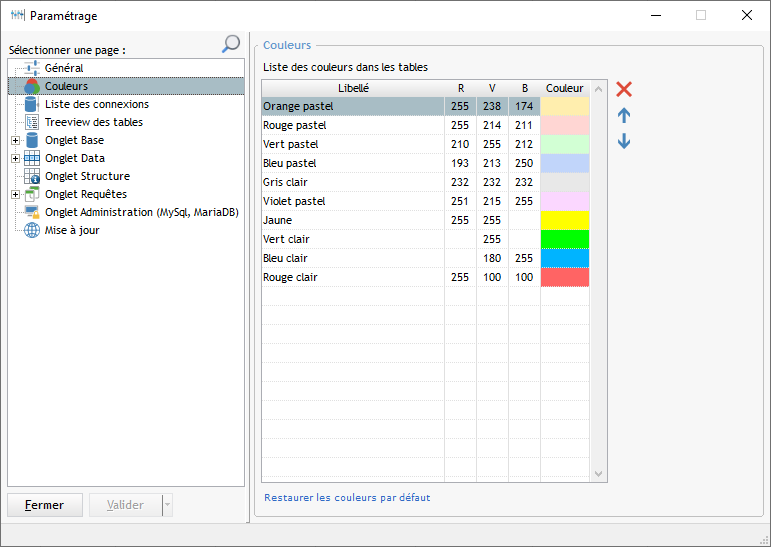Click R value 193 of Bleu pastel
The image size is (771, 547).
coord(460,163)
